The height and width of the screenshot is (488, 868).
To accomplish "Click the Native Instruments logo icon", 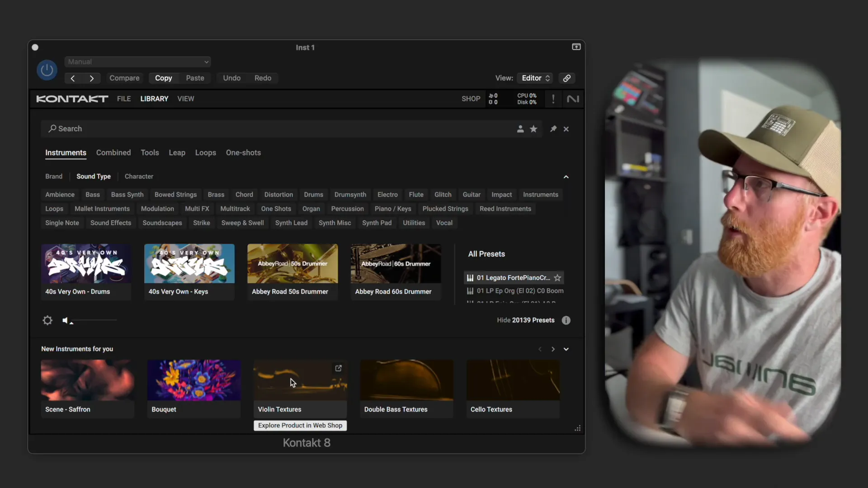I will [573, 99].
